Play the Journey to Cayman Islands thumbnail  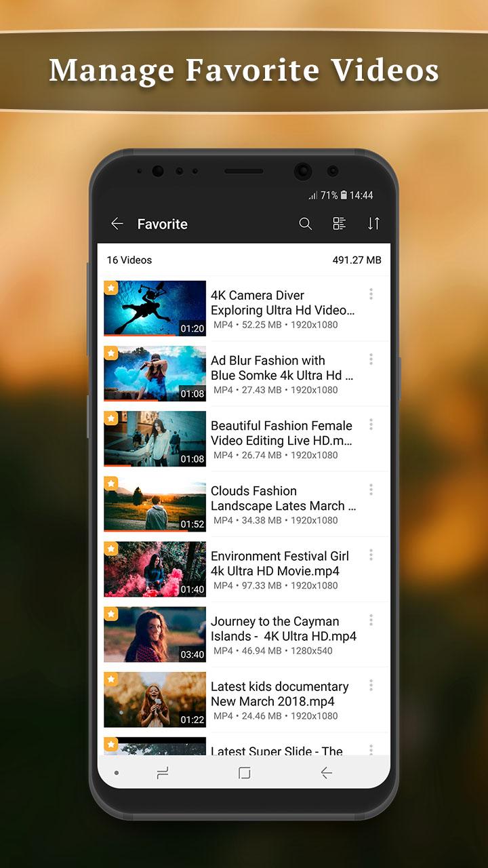pos(155,634)
